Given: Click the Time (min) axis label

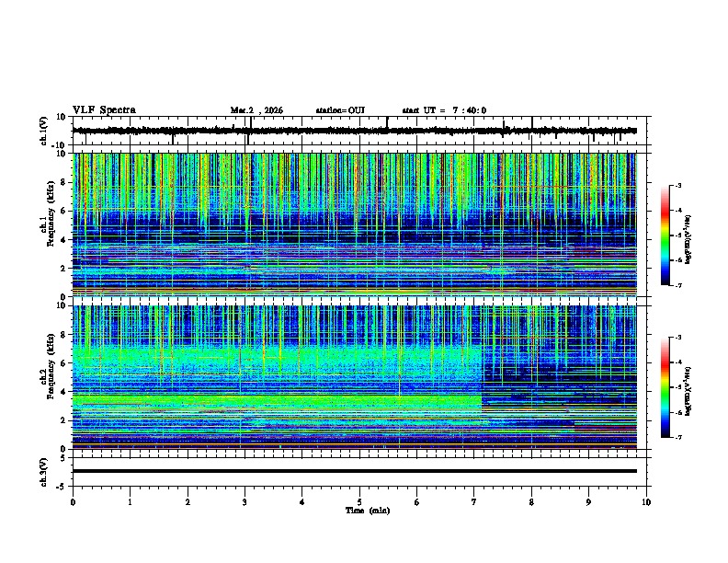Looking at the screenshot, I should point(368,511).
